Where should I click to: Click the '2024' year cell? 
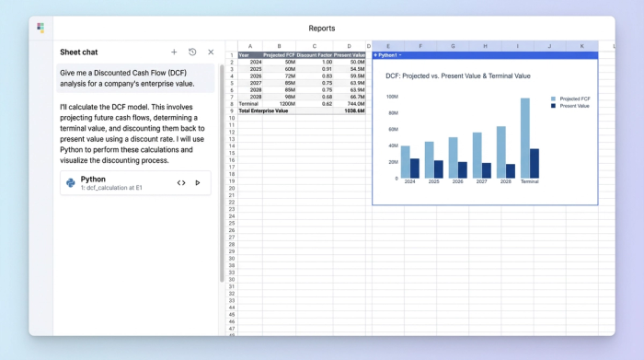pos(250,62)
